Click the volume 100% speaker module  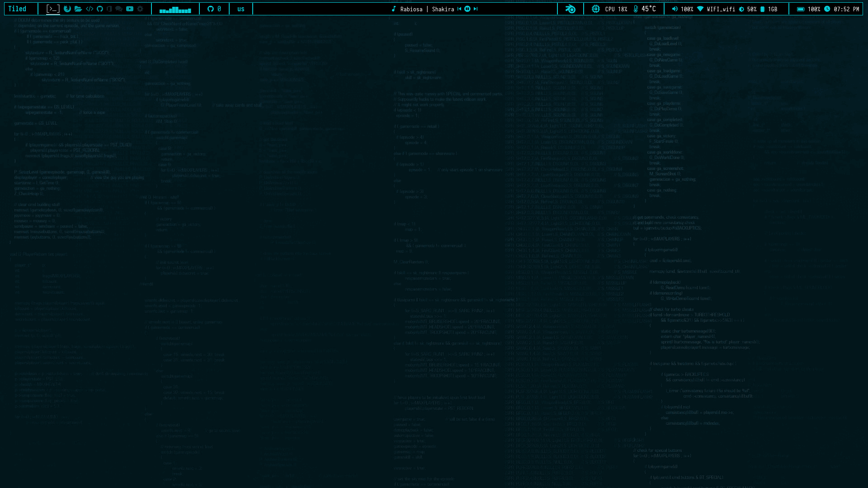[x=682, y=9]
